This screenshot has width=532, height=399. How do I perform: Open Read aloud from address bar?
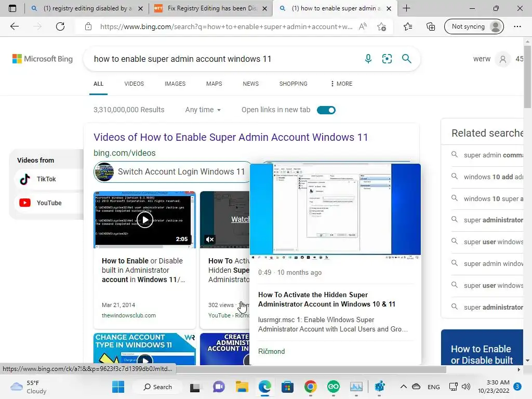tap(363, 26)
